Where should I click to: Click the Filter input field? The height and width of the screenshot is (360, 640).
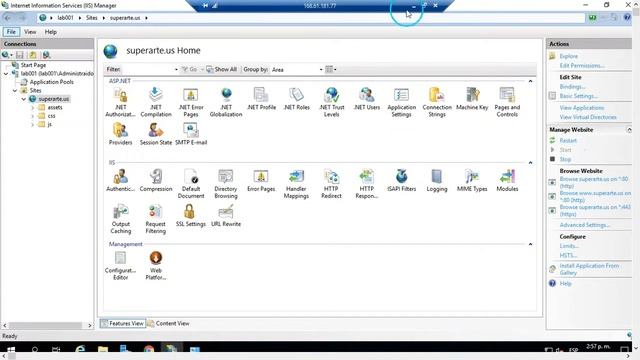[147, 70]
